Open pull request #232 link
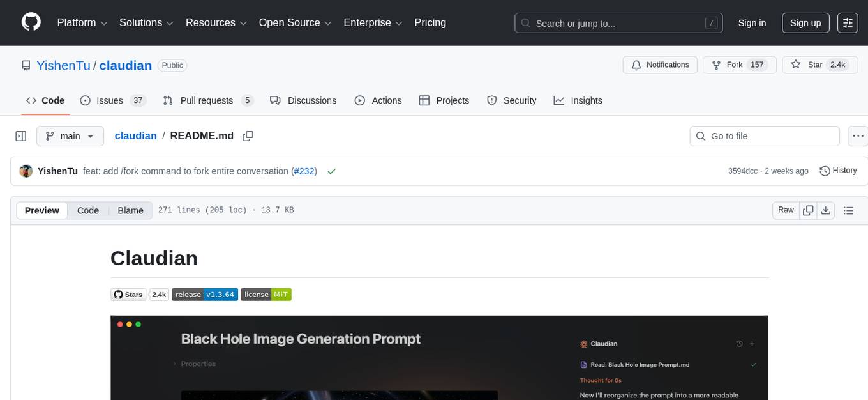 click(x=304, y=171)
